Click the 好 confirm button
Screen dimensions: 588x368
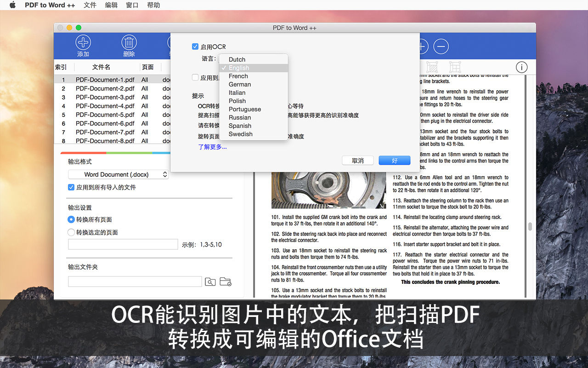pyautogui.click(x=395, y=161)
